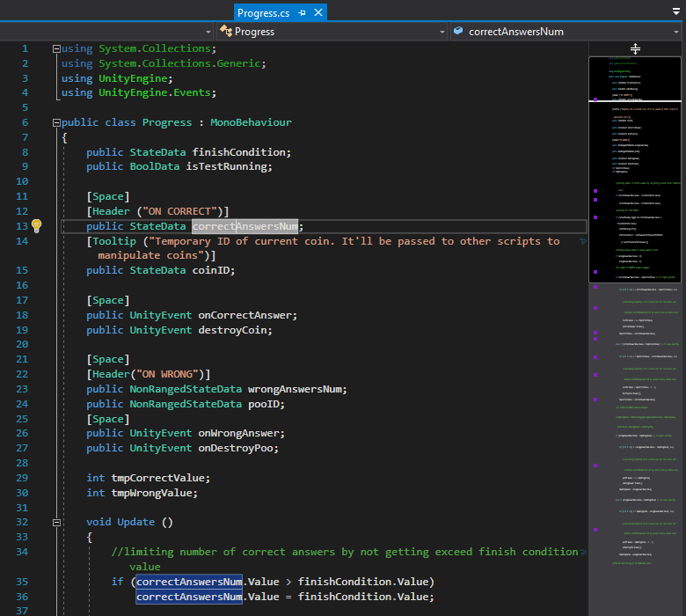686x616 pixels.
Task: Click line number 32 in the margin
Action: [x=22, y=523]
